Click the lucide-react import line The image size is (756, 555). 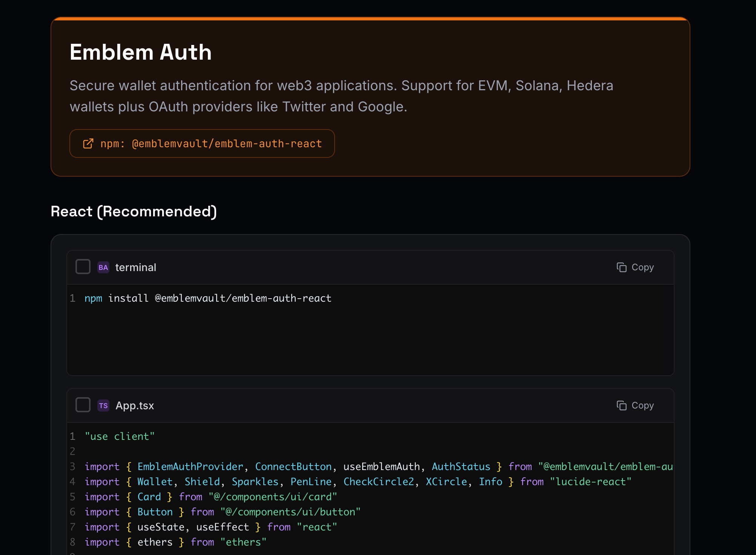358,482
